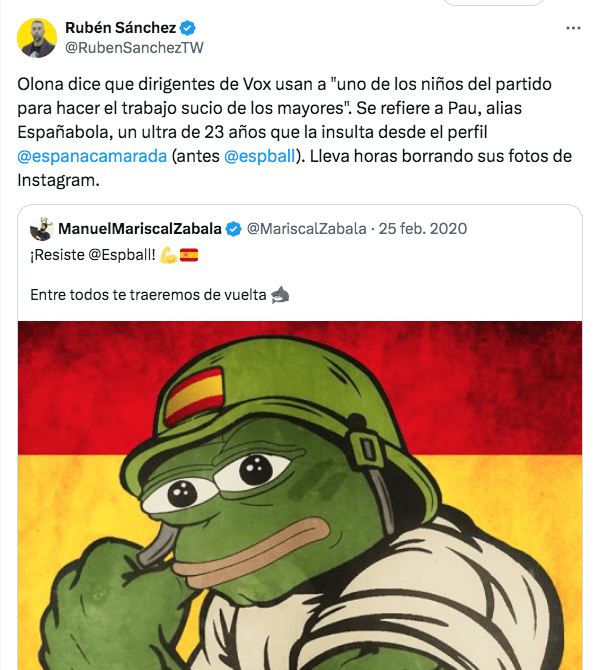
Task: Click the @Espball mention in quoted tweet
Action: 122,255
